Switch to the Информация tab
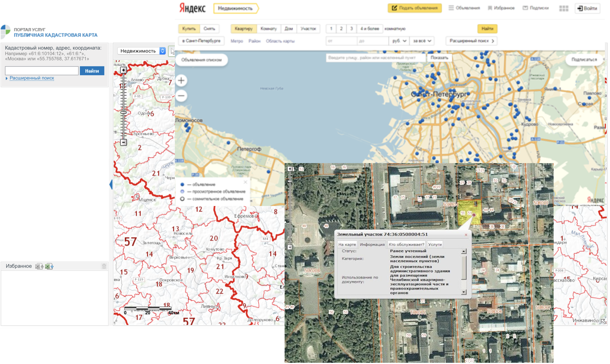The image size is (610, 364). [372, 245]
